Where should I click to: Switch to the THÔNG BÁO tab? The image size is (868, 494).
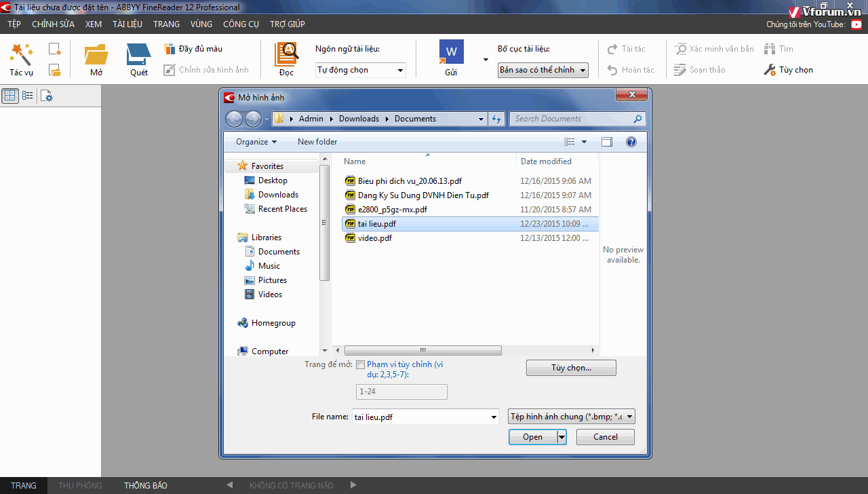146,485
